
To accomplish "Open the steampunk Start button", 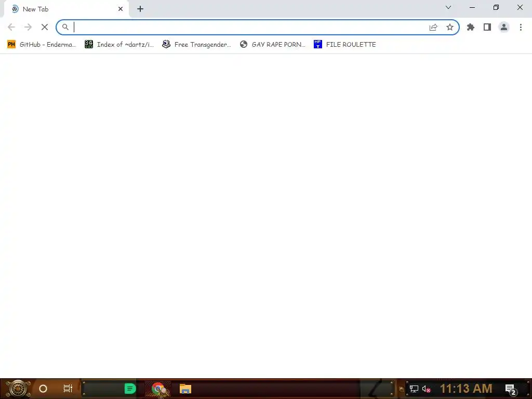I will (18, 389).
